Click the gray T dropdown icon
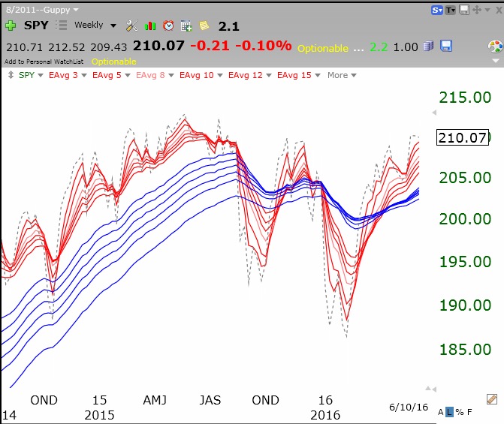 451,11
